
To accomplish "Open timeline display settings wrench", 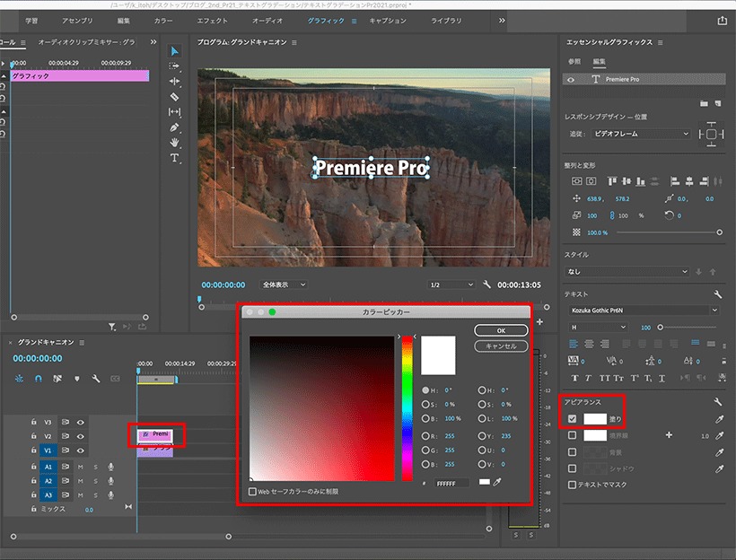I will 96,379.
